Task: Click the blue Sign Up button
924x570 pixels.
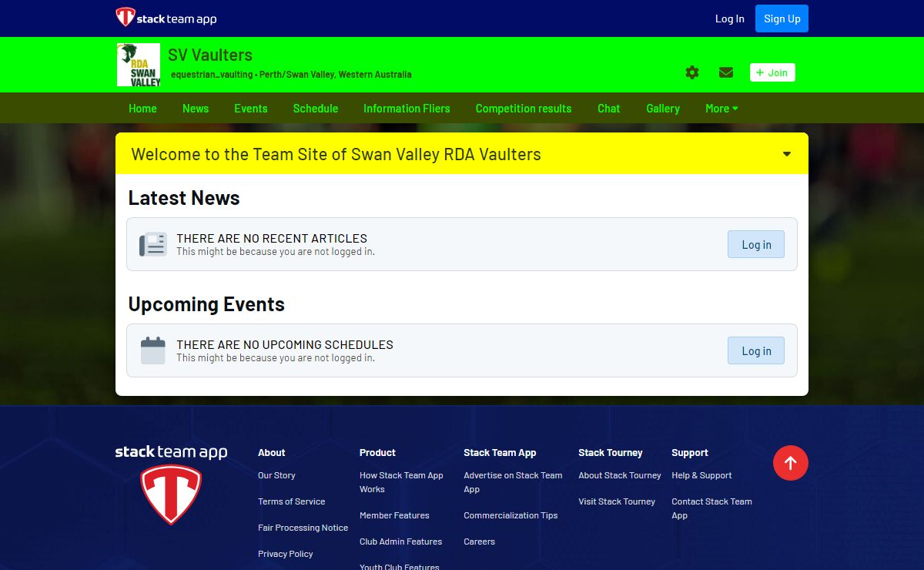Action: point(782,18)
